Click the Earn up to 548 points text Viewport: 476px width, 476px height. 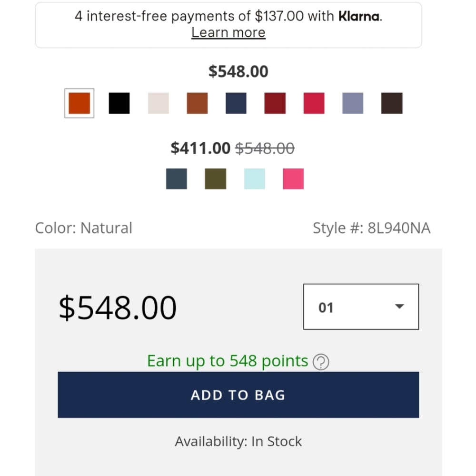[228, 361]
